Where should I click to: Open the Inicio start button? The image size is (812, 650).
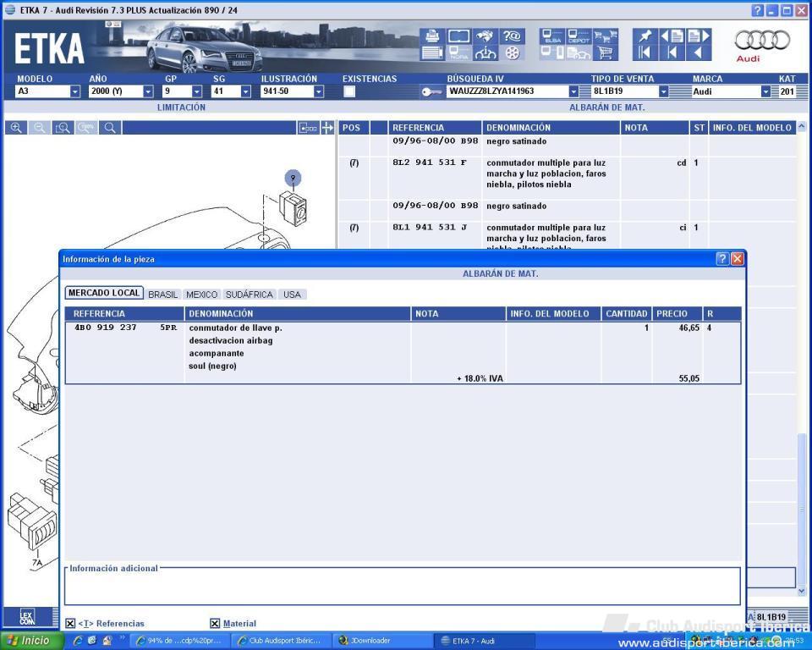30,641
